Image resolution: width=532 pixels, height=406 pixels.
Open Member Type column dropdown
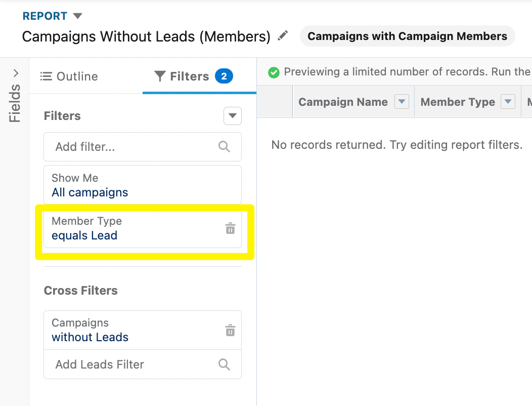pos(508,102)
